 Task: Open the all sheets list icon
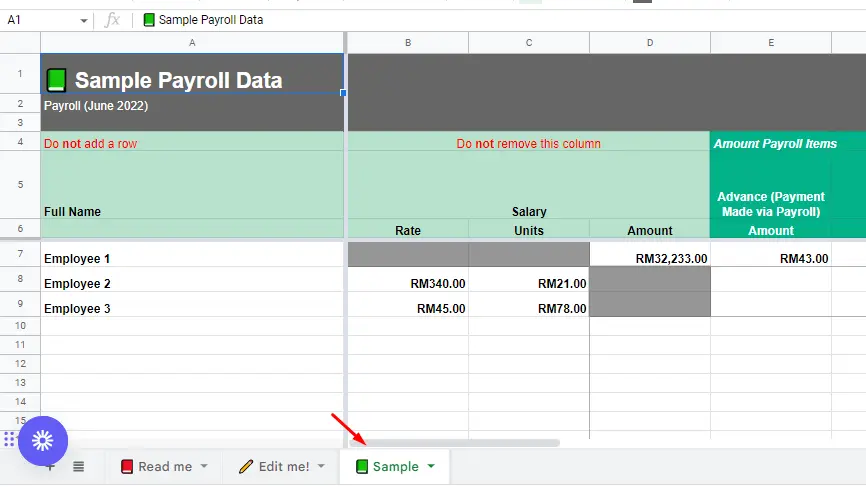(78, 466)
